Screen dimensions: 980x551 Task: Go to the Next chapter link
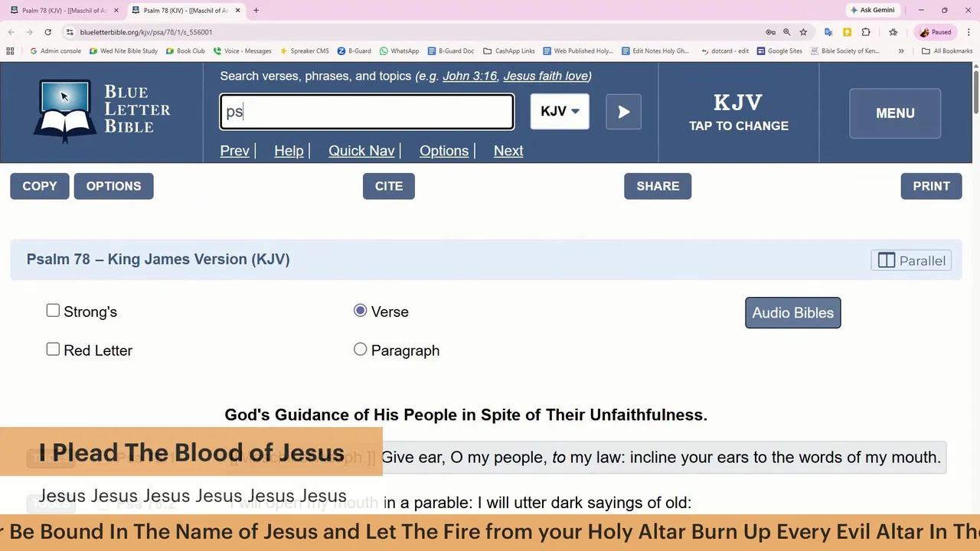pos(508,151)
